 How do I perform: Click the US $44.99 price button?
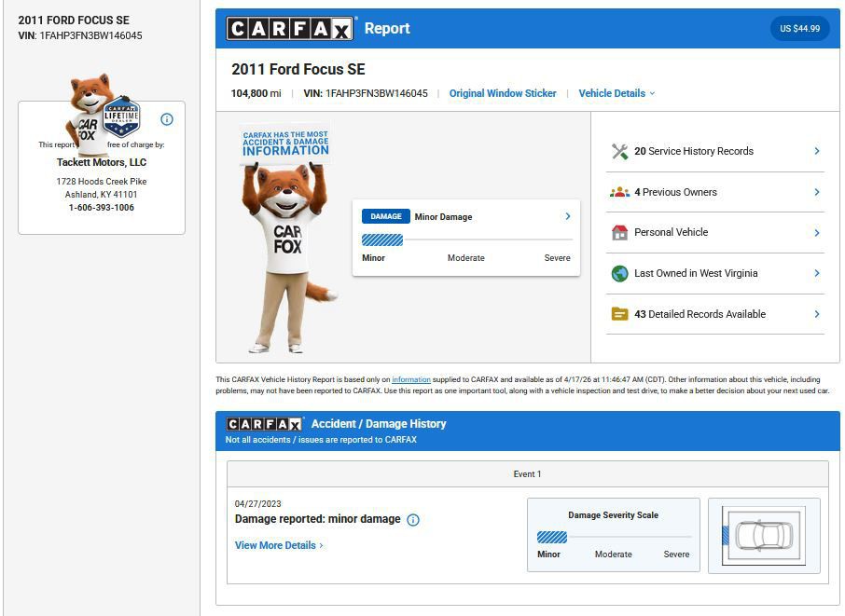coord(799,29)
